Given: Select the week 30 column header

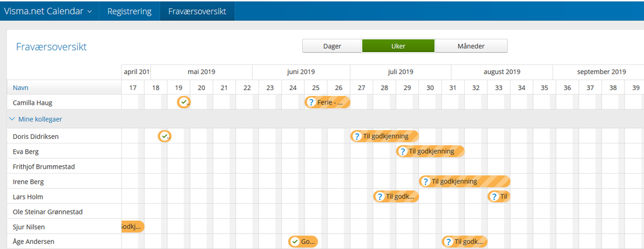Looking at the screenshot, I should tap(430, 88).
